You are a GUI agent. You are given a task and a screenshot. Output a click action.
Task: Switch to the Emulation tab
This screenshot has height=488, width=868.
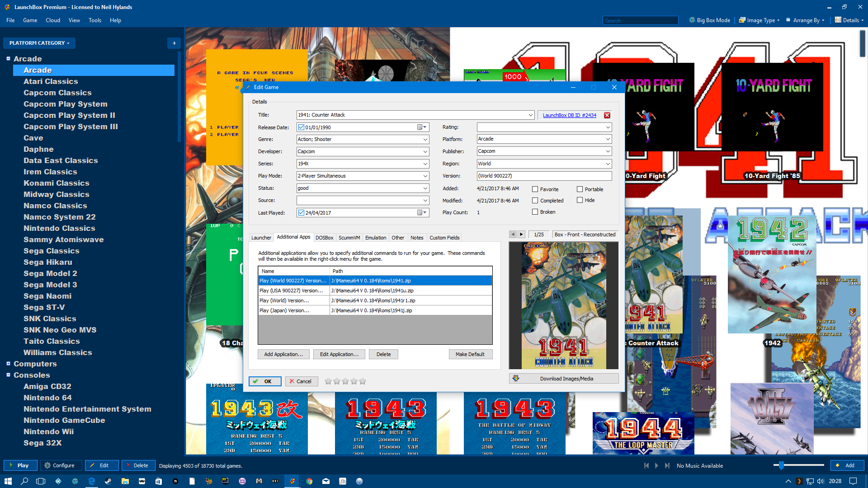(376, 238)
